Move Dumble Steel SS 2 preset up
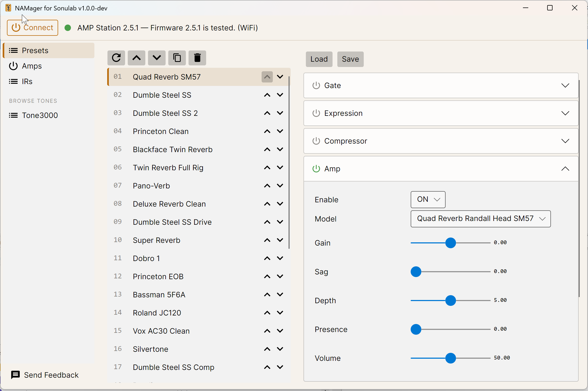Image resolution: width=588 pixels, height=391 pixels. point(267,113)
